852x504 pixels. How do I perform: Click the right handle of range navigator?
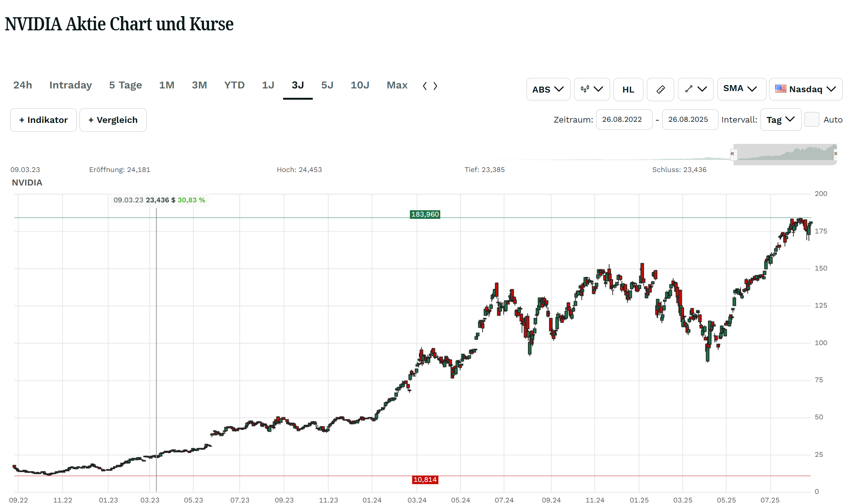coord(835,154)
